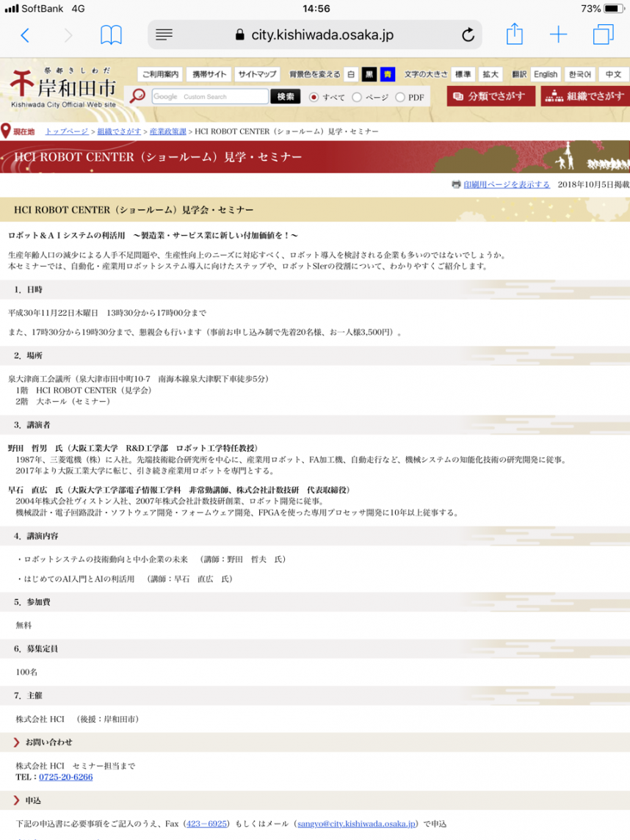The height and width of the screenshot is (840, 630).
Task: Click the 100名 capacity text
Action: 26,672
